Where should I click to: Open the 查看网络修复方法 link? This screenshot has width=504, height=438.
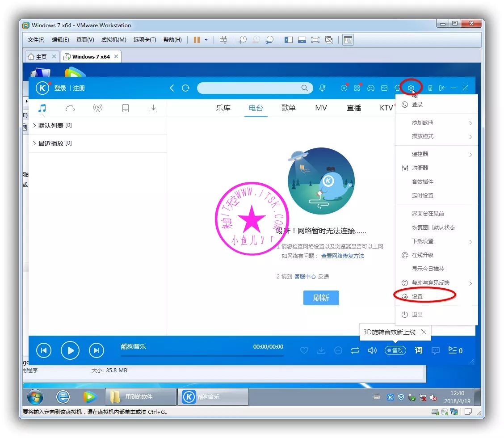[x=343, y=256]
